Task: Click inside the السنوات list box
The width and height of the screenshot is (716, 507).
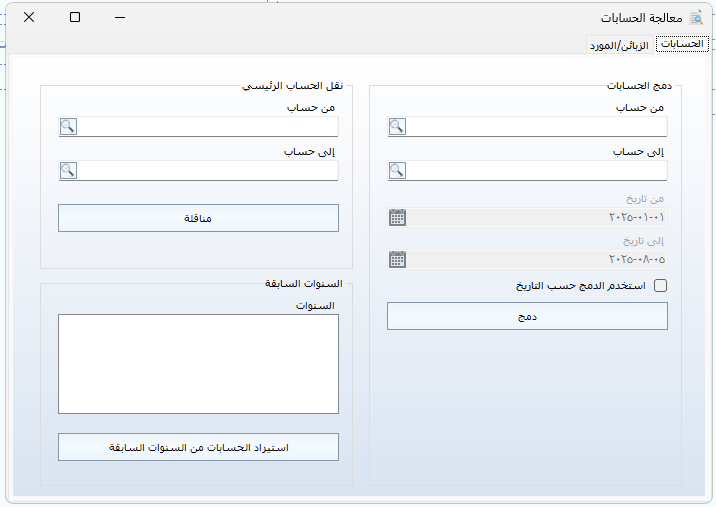Action: tap(198, 364)
